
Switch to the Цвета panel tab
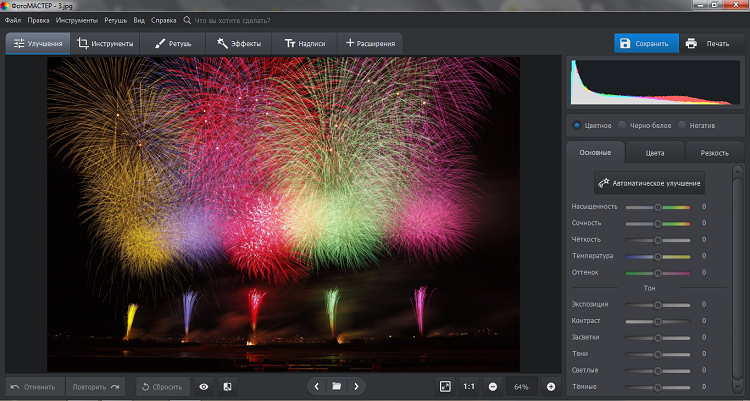655,153
